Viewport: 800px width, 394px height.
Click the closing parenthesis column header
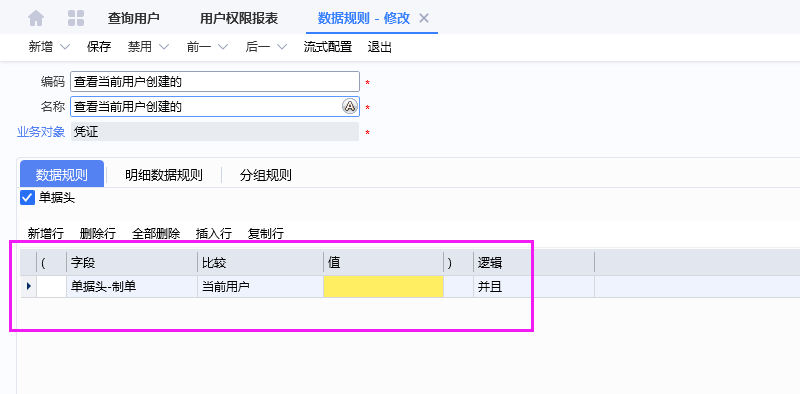458,263
